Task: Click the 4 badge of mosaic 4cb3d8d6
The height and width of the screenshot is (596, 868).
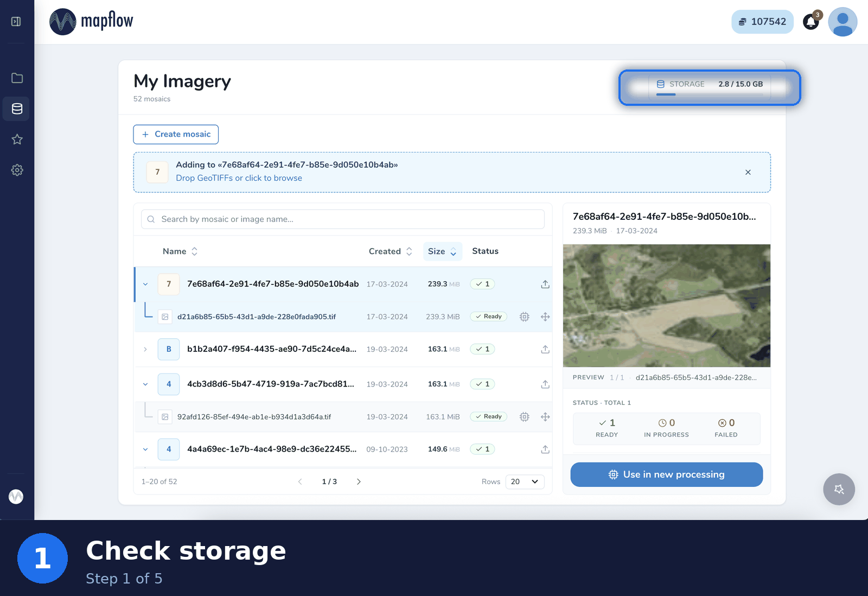Action: tap(169, 384)
